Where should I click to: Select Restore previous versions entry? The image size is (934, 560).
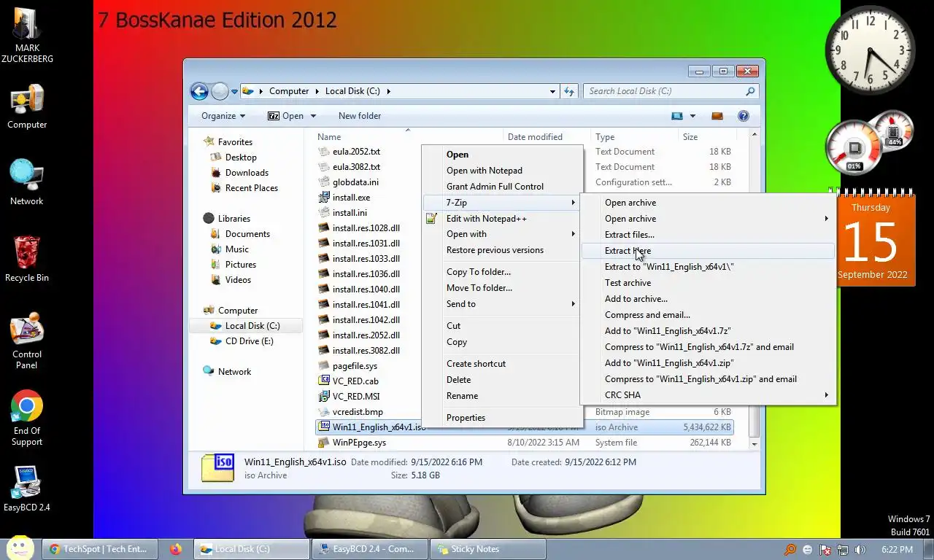(x=503, y=250)
